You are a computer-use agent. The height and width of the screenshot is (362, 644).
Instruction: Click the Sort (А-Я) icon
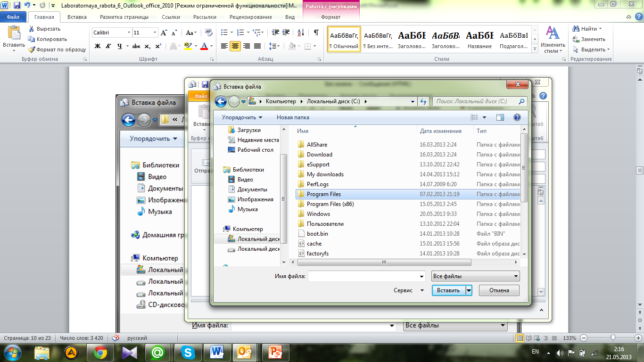[x=301, y=33]
